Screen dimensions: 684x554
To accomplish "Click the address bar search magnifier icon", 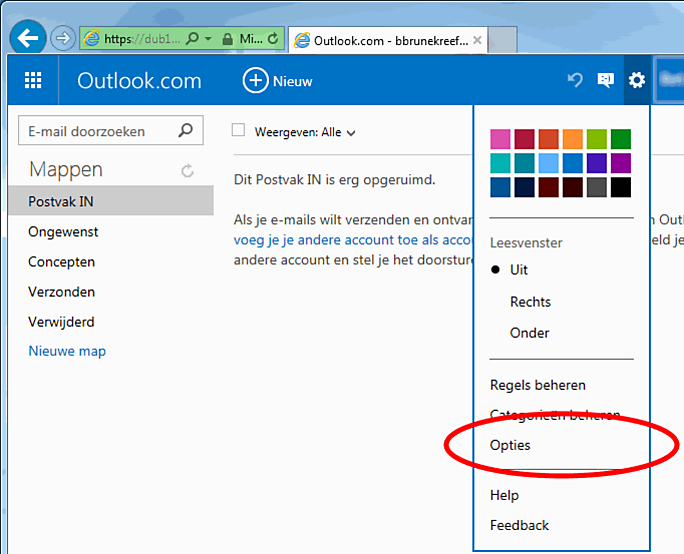I will [x=192, y=39].
